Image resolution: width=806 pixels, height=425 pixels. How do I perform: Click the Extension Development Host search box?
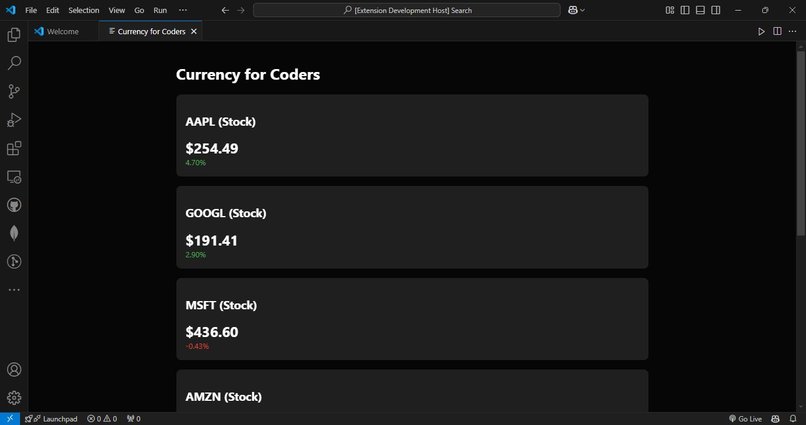407,10
